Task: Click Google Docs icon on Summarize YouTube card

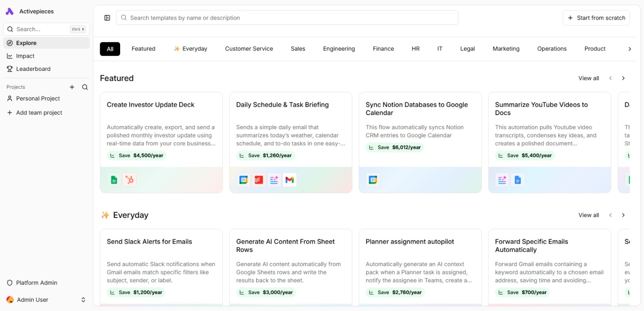Action: click(518, 180)
